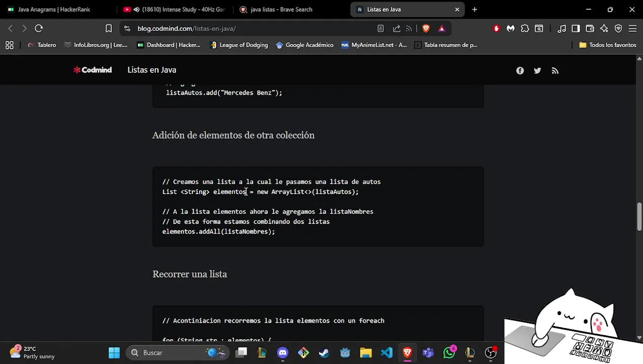Click the elementos.addAll(listaNombres); code line
This screenshot has width=643, height=364.
pyautogui.click(x=218, y=232)
